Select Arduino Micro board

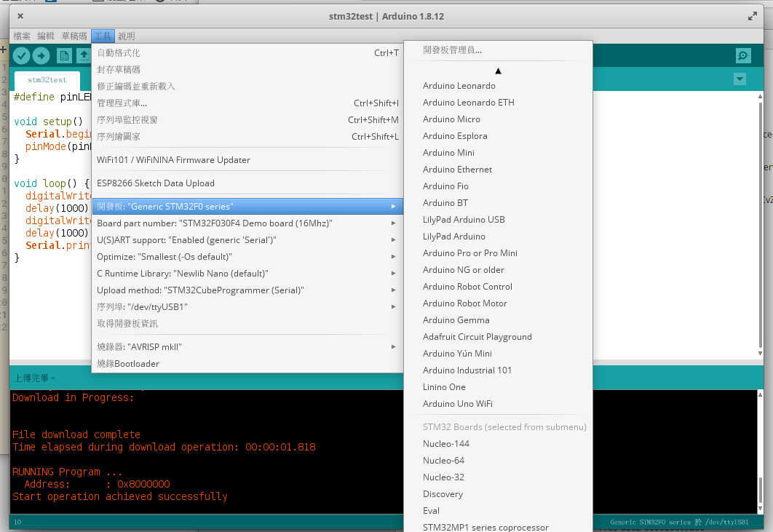[498, 119]
